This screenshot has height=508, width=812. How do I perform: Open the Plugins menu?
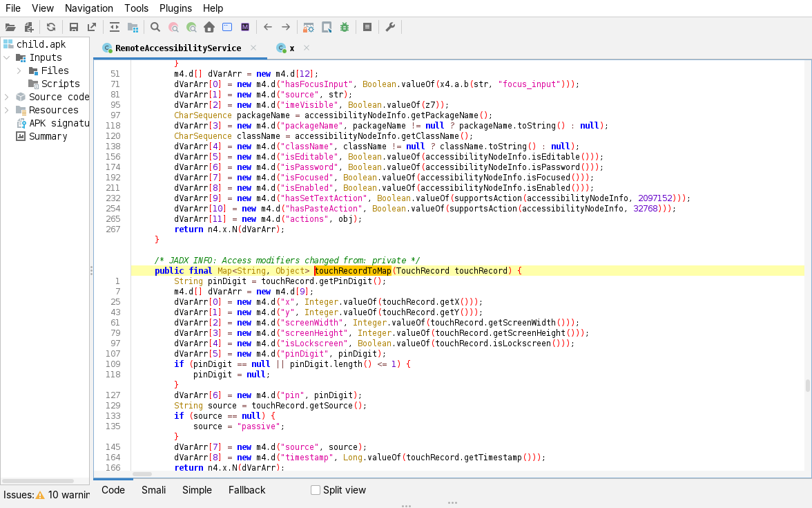175,8
